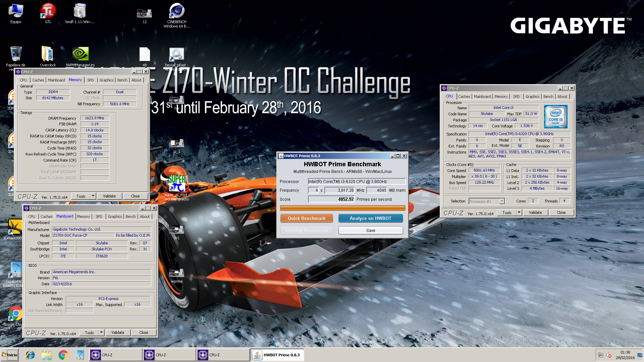Click the Inicio start button
The width and height of the screenshot is (644, 362).
coord(10,355)
